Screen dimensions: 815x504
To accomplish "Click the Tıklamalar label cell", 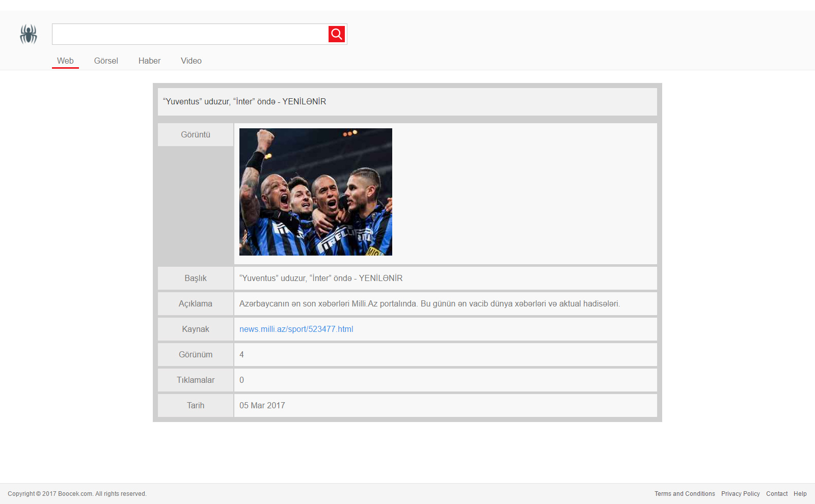I will [196, 380].
